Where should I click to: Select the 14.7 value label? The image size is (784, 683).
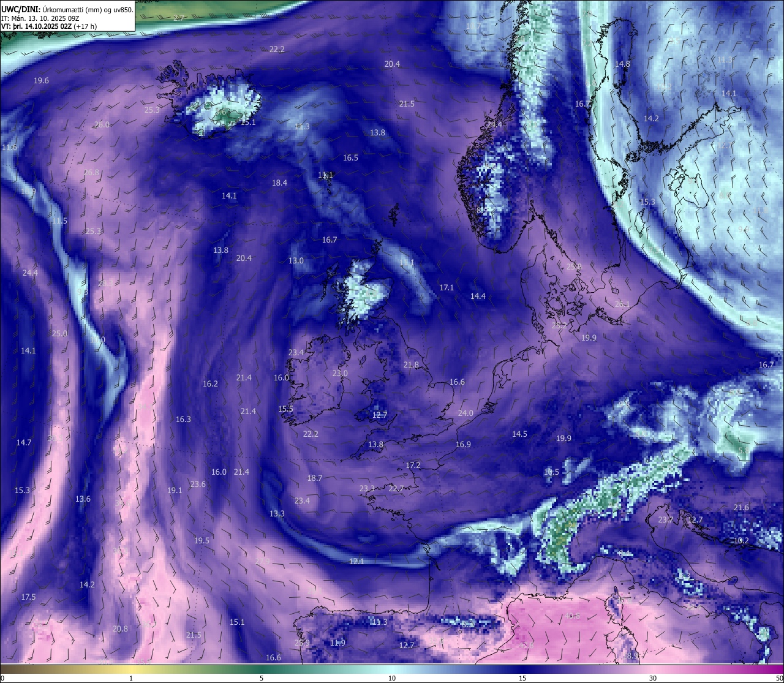click(x=23, y=442)
